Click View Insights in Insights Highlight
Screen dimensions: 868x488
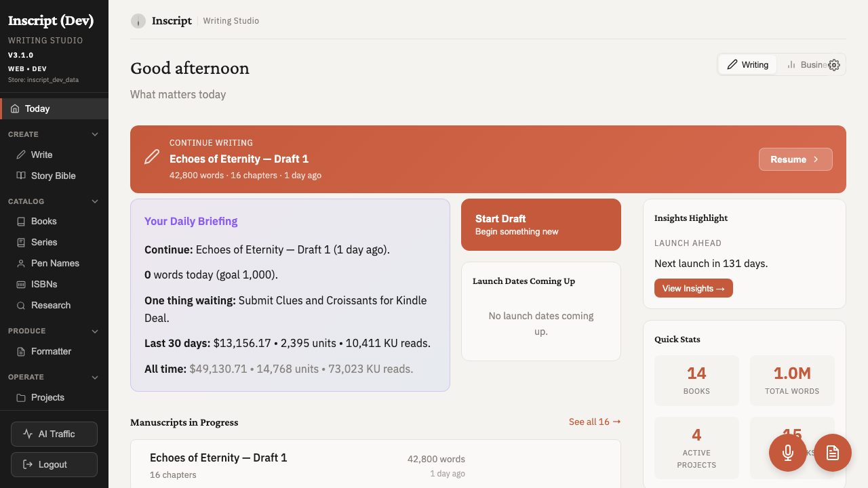pyautogui.click(x=693, y=288)
